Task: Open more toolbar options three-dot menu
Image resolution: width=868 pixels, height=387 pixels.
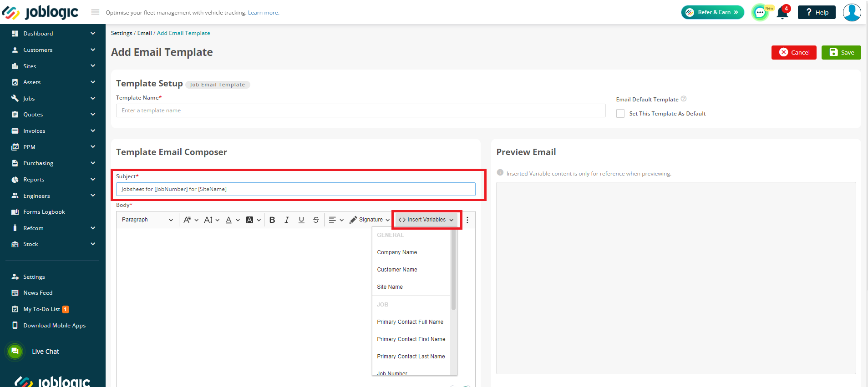Action: click(x=467, y=220)
